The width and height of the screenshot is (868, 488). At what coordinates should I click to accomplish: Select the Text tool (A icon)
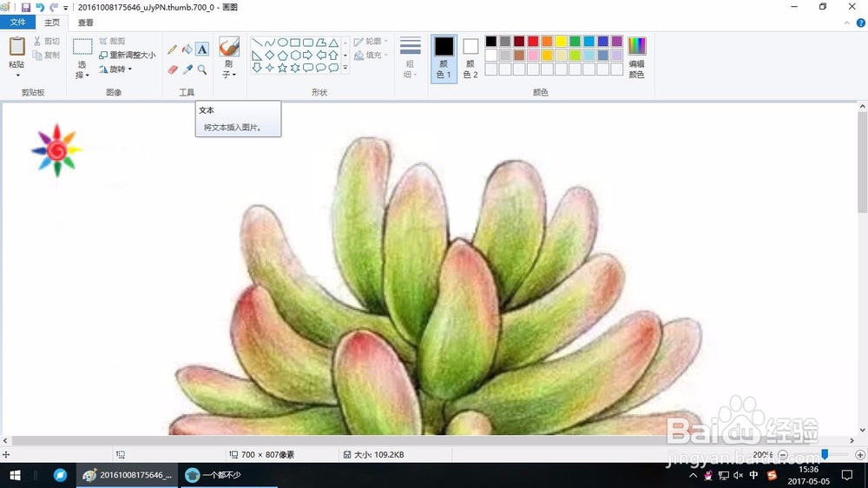(202, 49)
